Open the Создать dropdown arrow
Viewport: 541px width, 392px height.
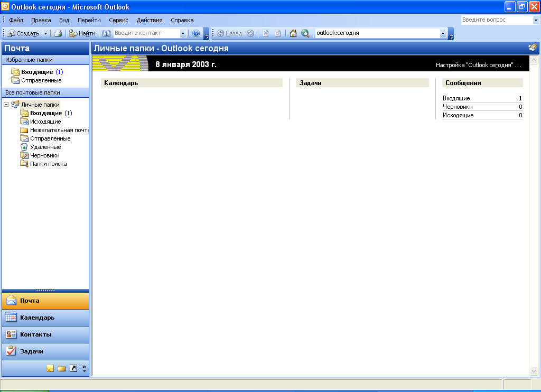click(45, 33)
